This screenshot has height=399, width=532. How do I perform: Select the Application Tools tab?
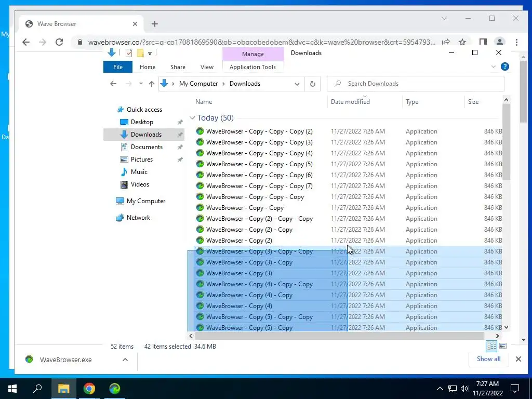pyautogui.click(x=252, y=67)
